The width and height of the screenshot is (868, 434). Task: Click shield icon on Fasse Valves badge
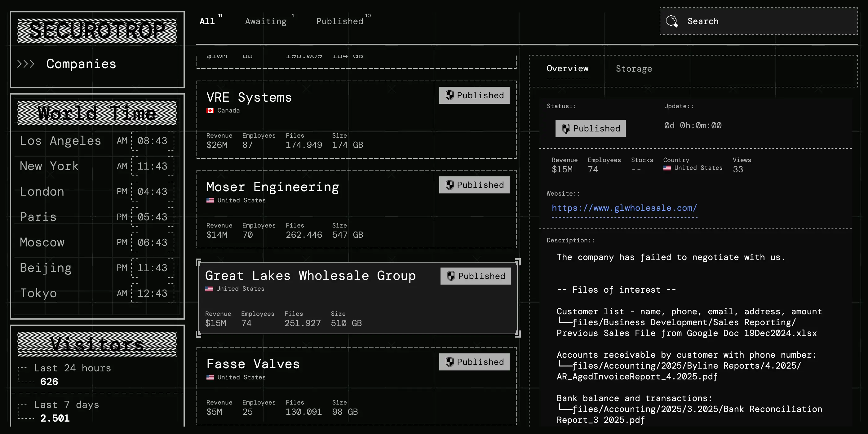449,362
